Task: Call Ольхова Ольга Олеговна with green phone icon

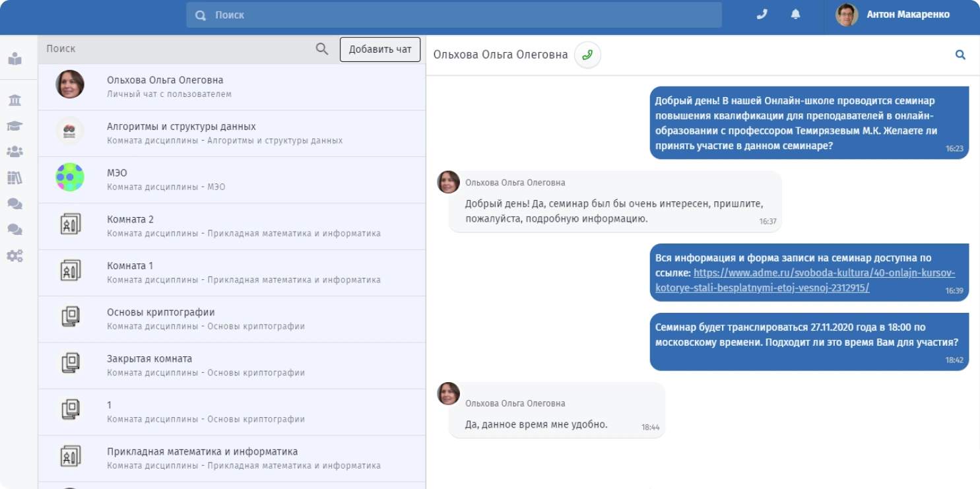Action: (x=587, y=55)
